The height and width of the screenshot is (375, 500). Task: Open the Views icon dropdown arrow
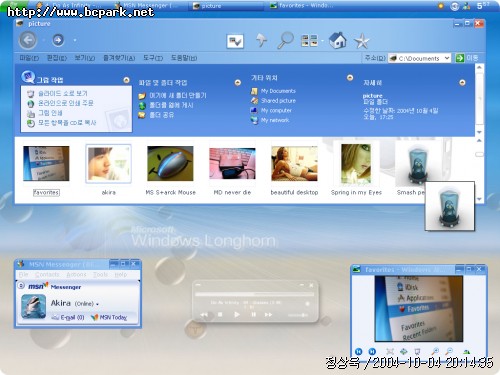322,41
